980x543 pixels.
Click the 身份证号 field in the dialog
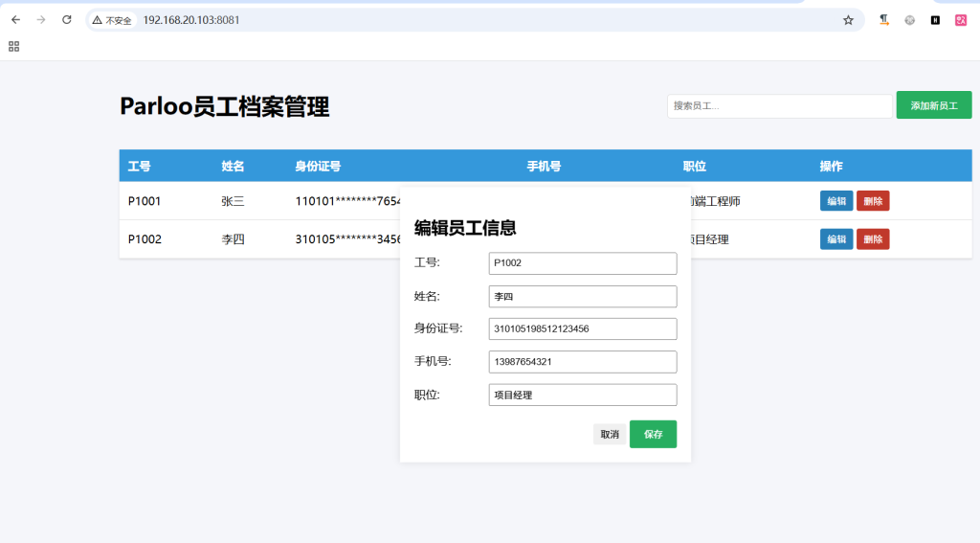coord(582,329)
